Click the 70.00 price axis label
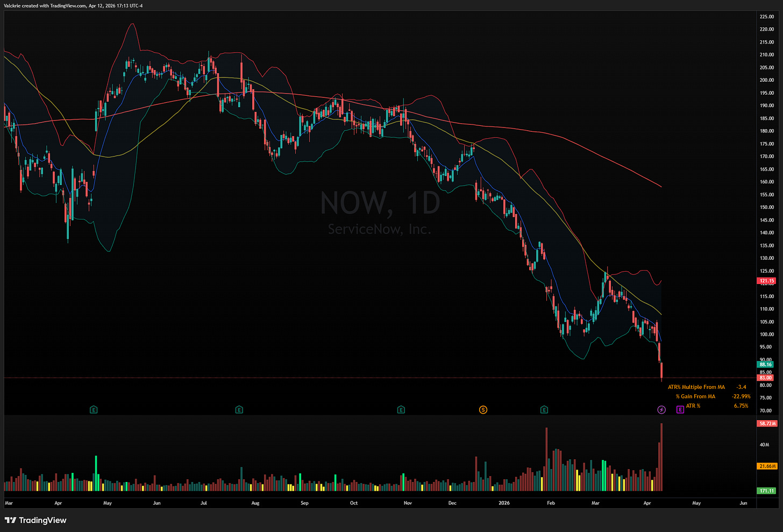 (765, 411)
